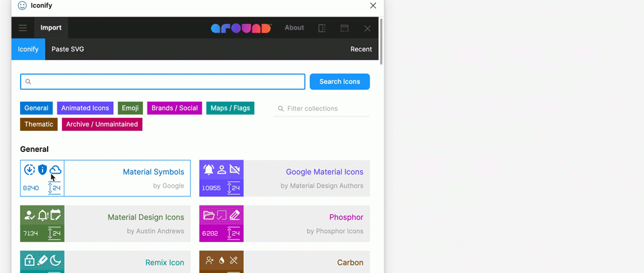Click the Iconify smiley logo
This screenshot has height=273, width=644.
pyautogui.click(x=22, y=5)
